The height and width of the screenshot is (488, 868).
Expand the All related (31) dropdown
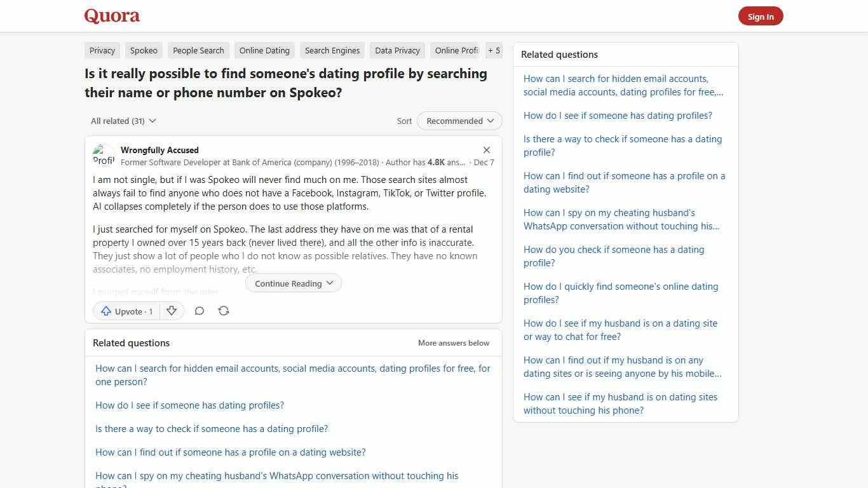pyautogui.click(x=123, y=121)
